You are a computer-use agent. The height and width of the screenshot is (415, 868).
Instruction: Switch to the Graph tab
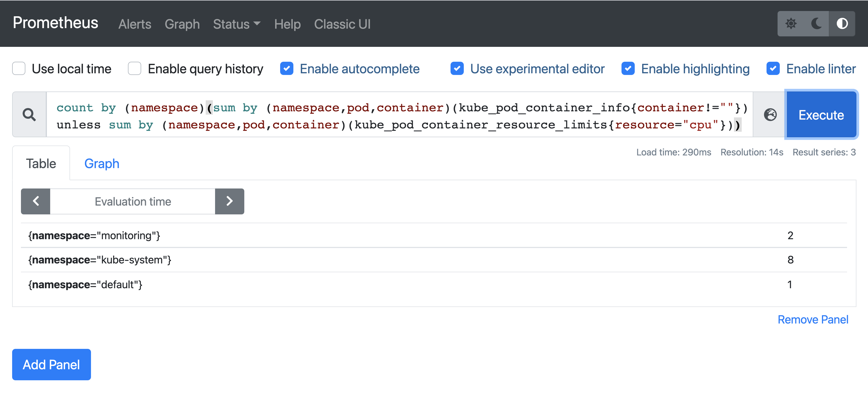point(102,163)
